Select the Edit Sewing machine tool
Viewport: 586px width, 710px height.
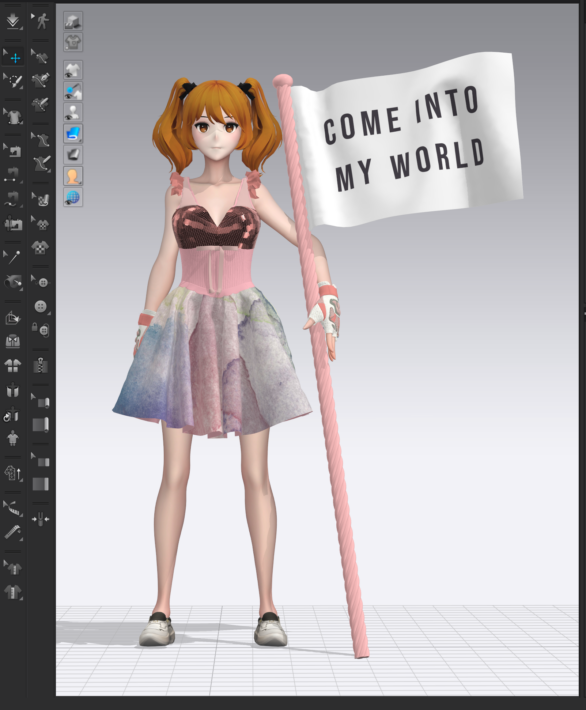click(x=13, y=150)
